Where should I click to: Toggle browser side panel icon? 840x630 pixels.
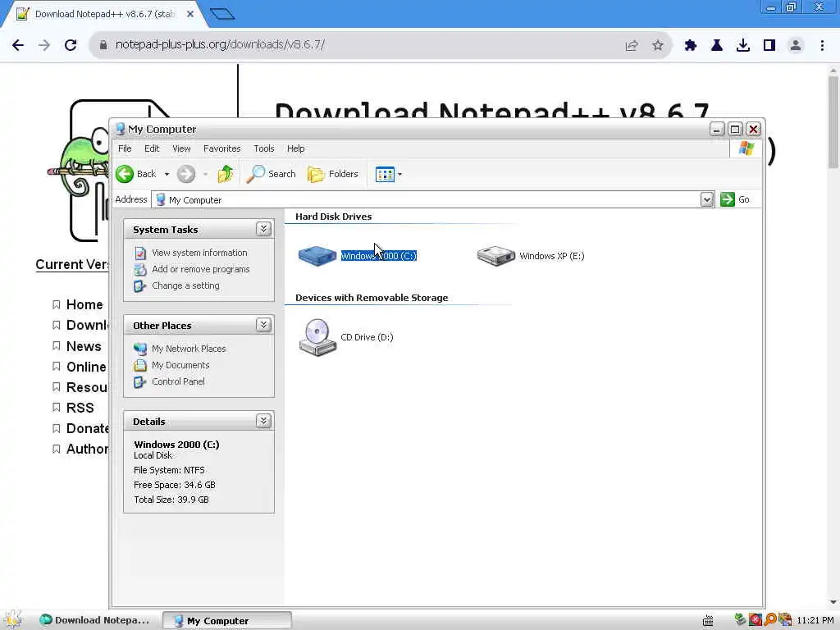(769, 46)
